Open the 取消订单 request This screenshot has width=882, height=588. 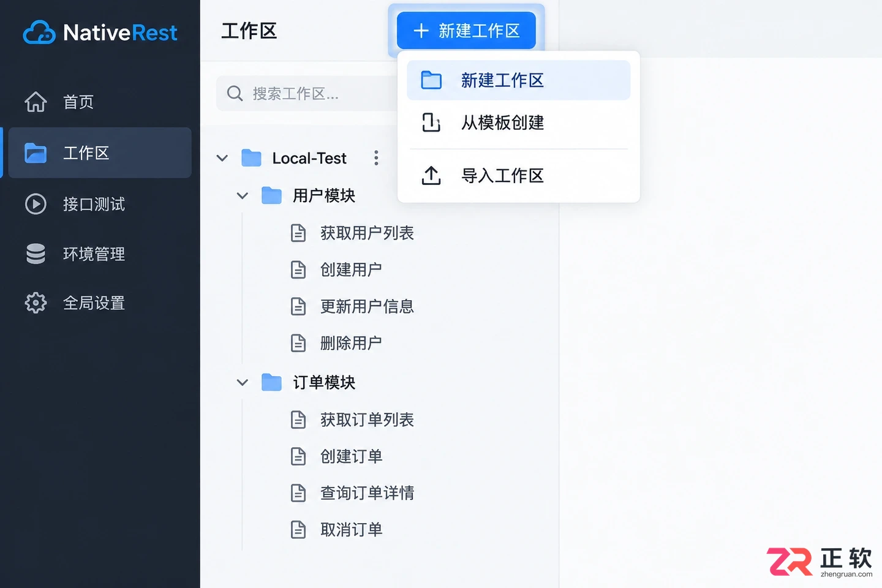pos(351,530)
